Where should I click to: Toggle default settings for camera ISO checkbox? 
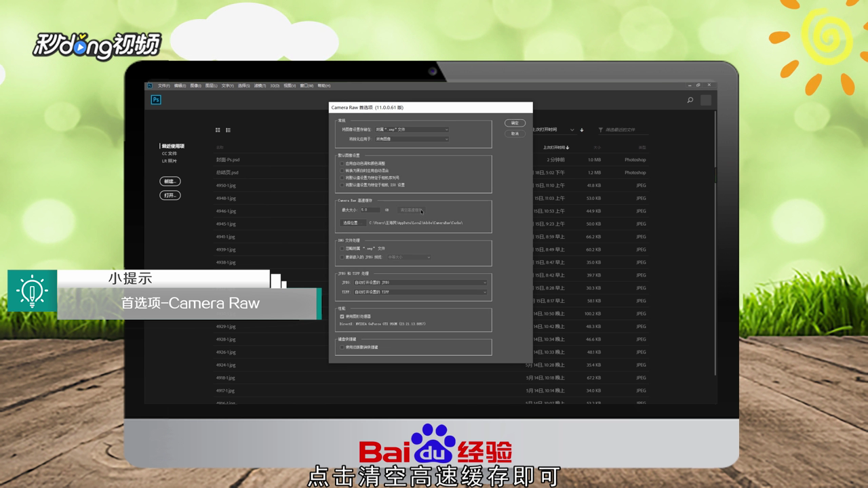(342, 184)
